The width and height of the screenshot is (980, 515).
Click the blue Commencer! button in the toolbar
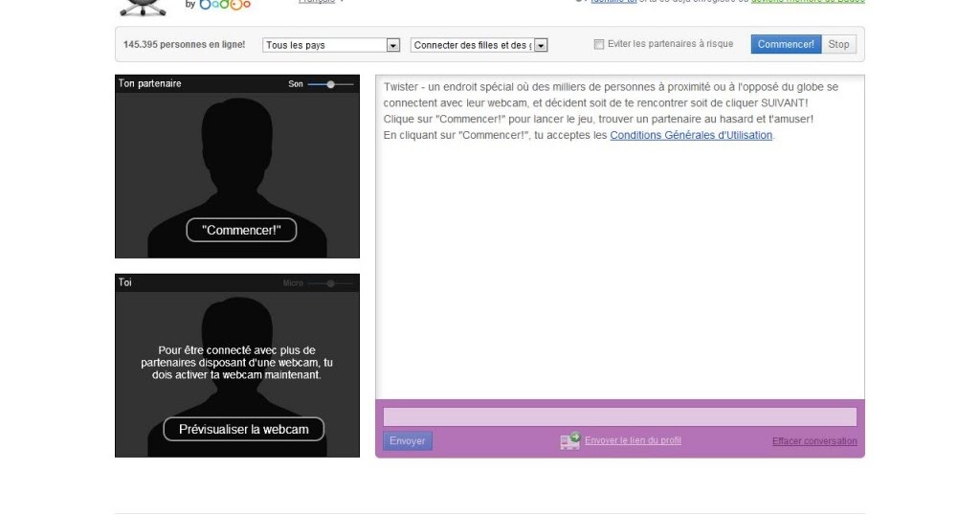pos(786,44)
